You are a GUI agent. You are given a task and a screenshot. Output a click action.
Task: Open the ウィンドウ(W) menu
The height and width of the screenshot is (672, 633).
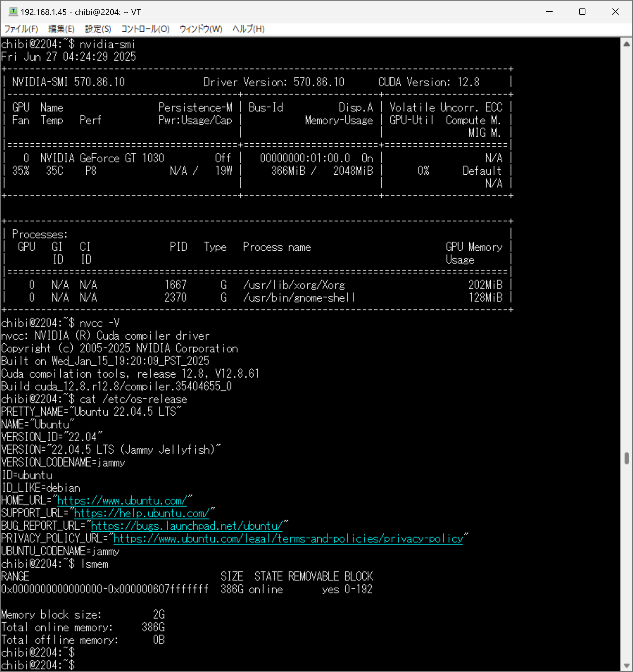[201, 29]
